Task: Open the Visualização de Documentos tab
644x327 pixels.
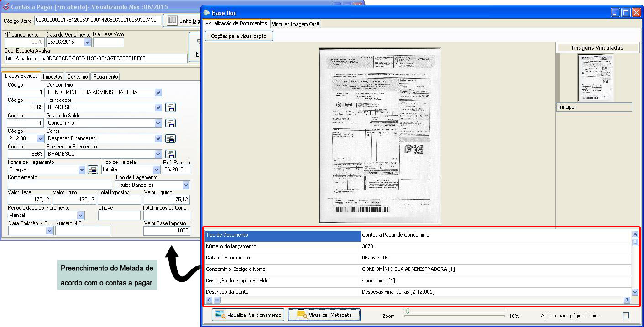Action: (236, 23)
